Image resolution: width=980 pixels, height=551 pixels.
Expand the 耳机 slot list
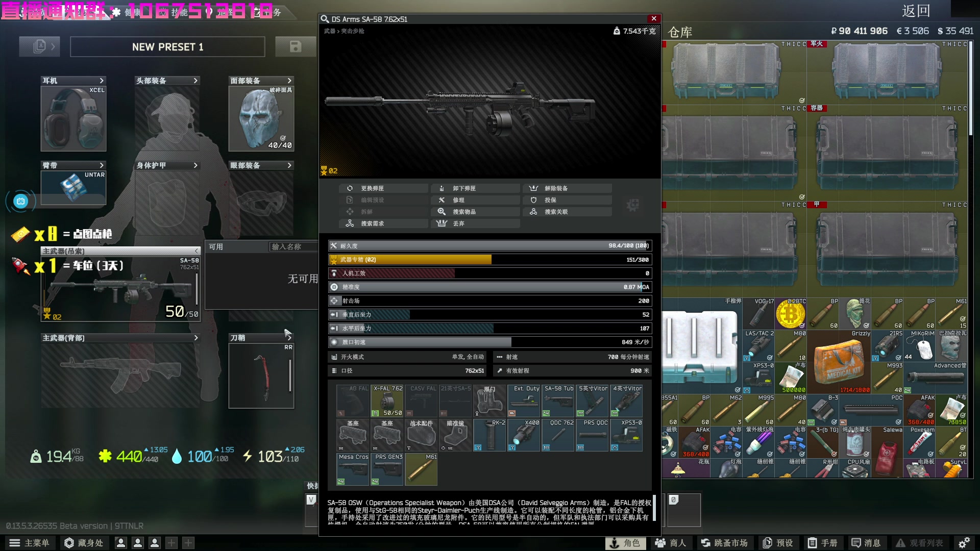(102, 81)
